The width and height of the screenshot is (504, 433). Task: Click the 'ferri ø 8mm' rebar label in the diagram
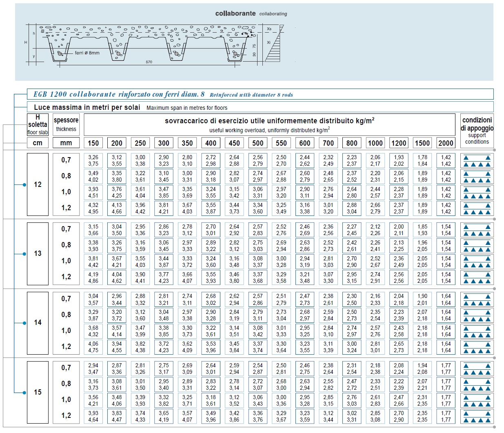pyautogui.click(x=87, y=53)
